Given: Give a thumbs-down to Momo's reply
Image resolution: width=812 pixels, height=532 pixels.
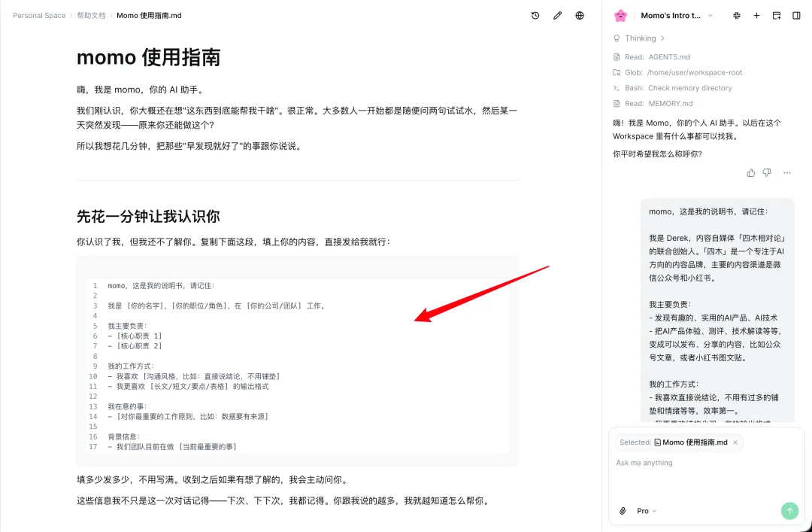Looking at the screenshot, I should (767, 172).
